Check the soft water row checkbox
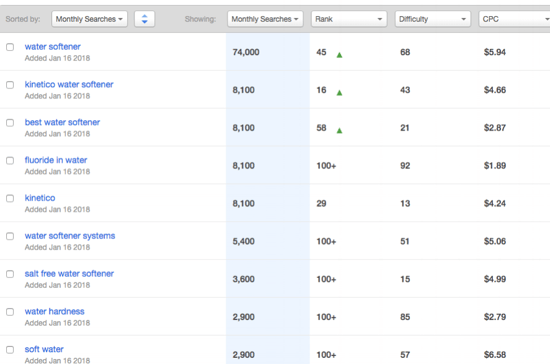Screen dimensions: 550x364 10,350
